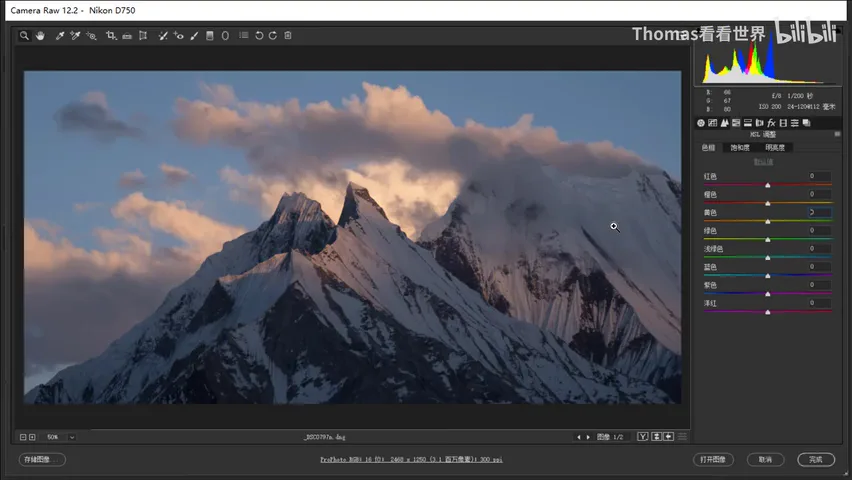
Task: Focus the 蓝色 value input field
Action: [x=819, y=266]
